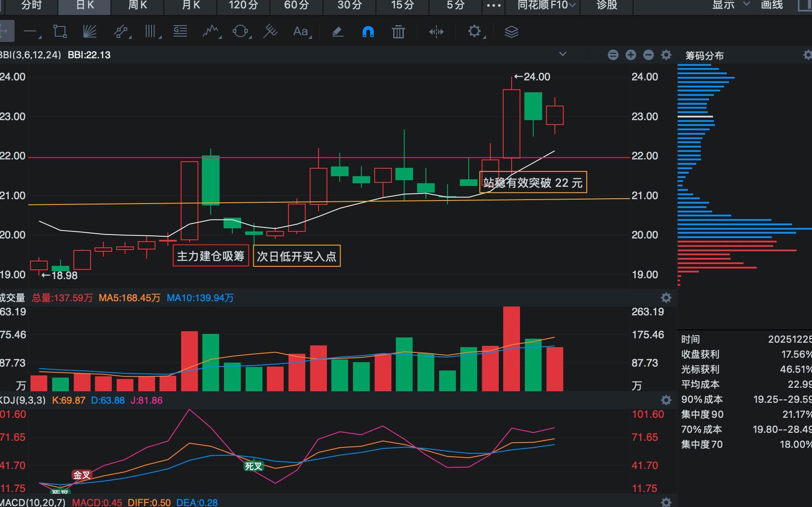The height and width of the screenshot is (507, 812).
Task: Click the layers icon in drawing toolbar
Action: click(511, 32)
